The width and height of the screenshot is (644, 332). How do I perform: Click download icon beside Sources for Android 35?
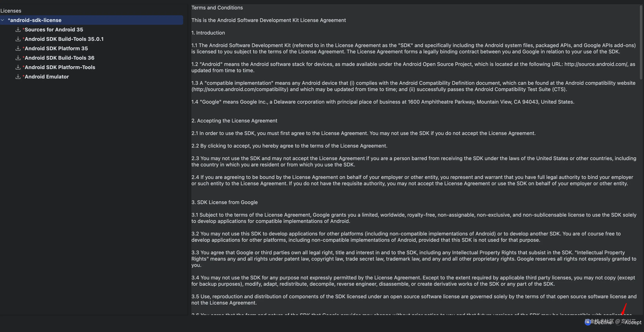(x=18, y=29)
